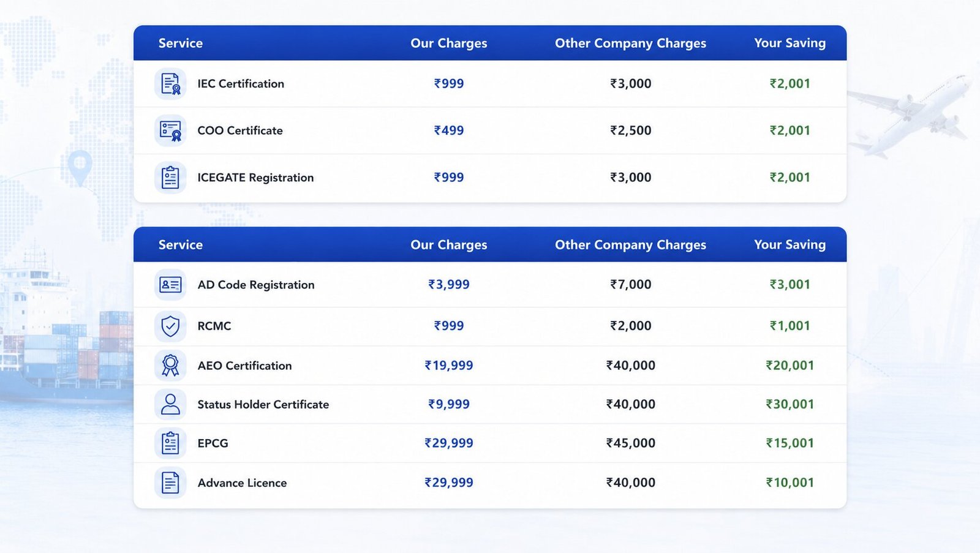Screen dimensions: 980x553
Task: Select the AEO Certification service label
Action: 244,366
